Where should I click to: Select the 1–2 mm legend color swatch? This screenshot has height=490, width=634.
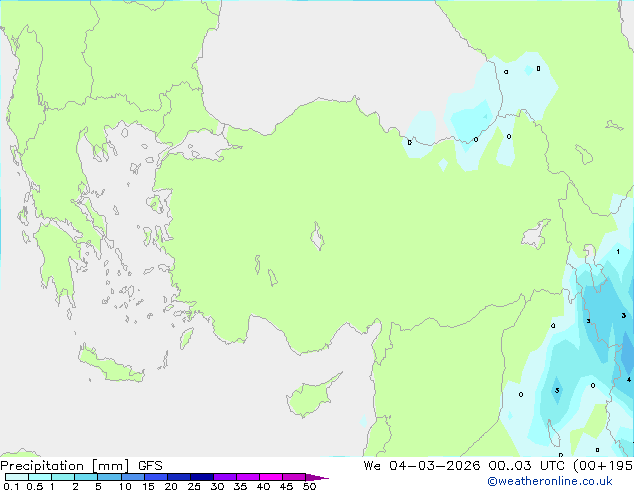click(x=63, y=477)
